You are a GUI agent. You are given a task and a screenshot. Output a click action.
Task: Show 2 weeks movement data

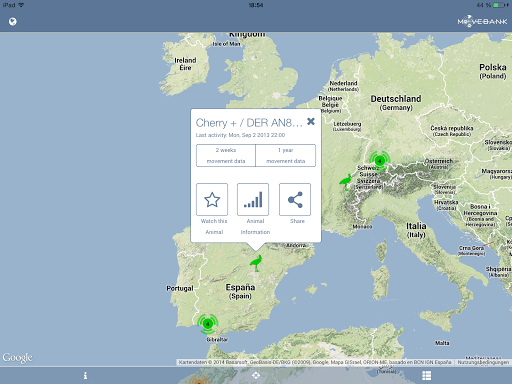[x=226, y=155]
